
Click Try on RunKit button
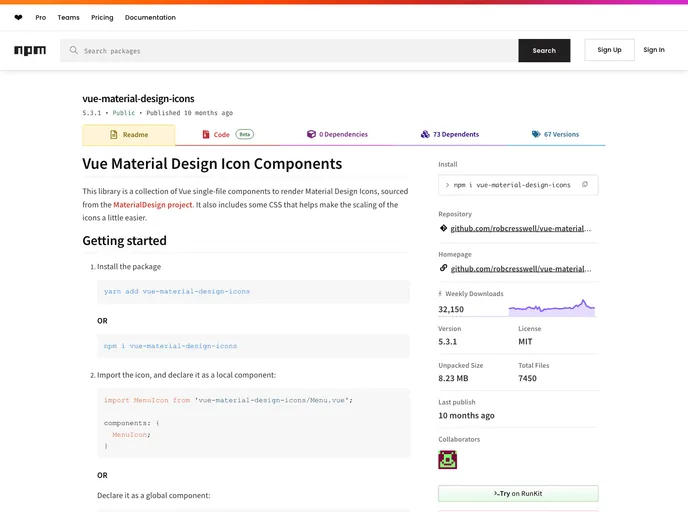(518, 493)
